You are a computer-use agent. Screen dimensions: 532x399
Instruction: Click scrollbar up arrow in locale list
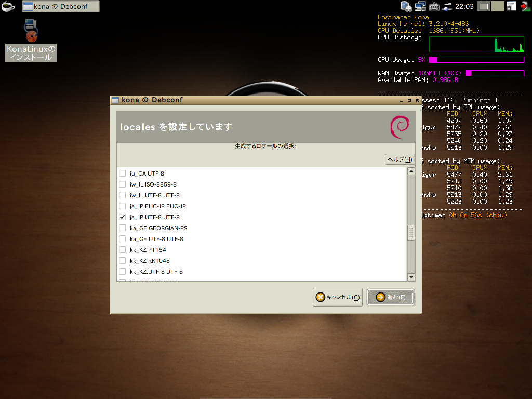click(411, 171)
